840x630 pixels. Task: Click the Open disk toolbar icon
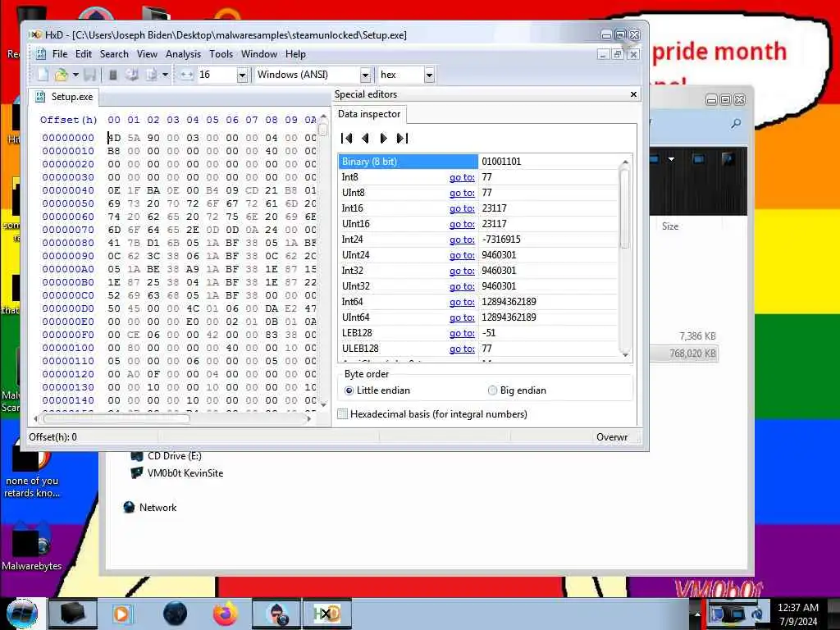tap(132, 75)
